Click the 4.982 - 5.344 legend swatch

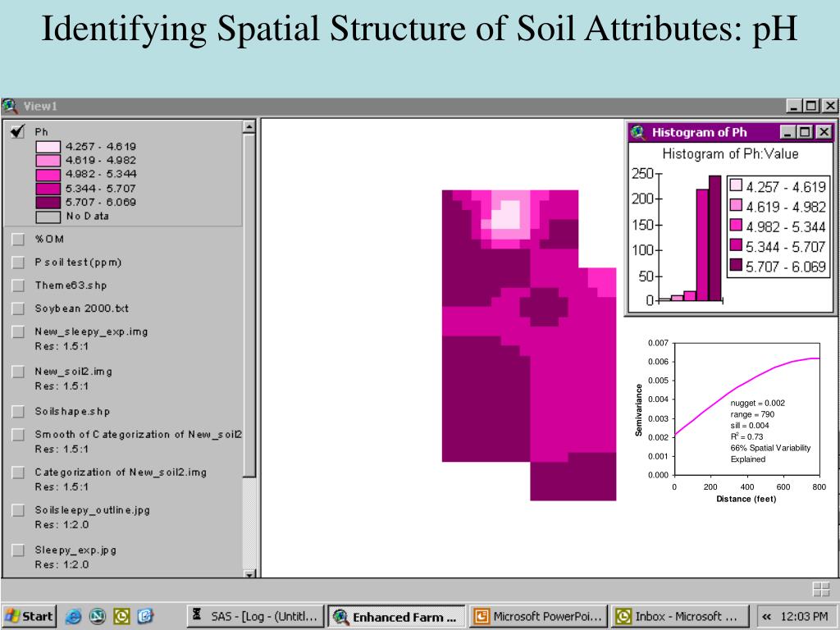tap(48, 174)
